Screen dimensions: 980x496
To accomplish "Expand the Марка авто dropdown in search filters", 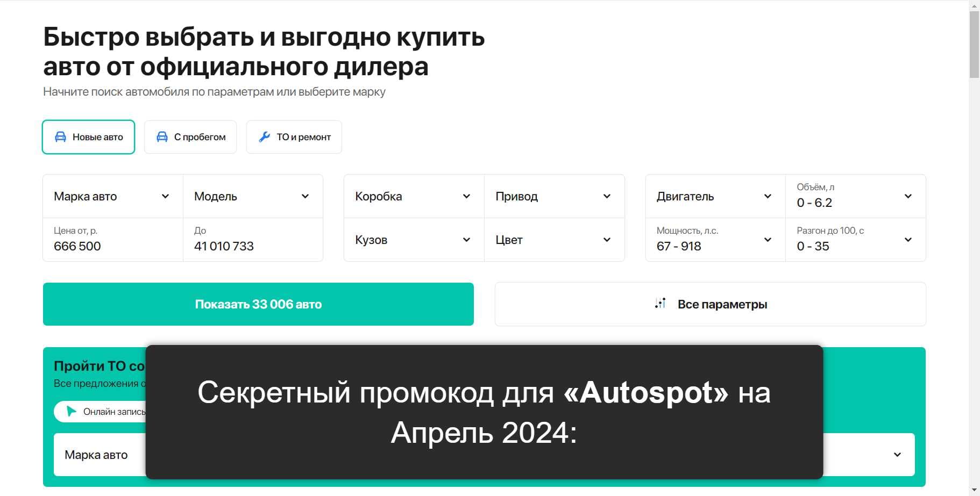I will click(112, 196).
